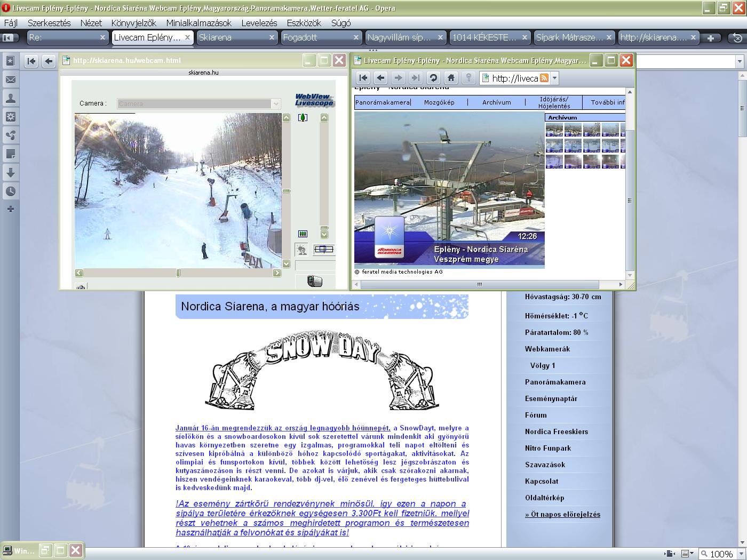Open the Öt napos előrejelzés link
747x560 pixels.
pyautogui.click(x=562, y=515)
